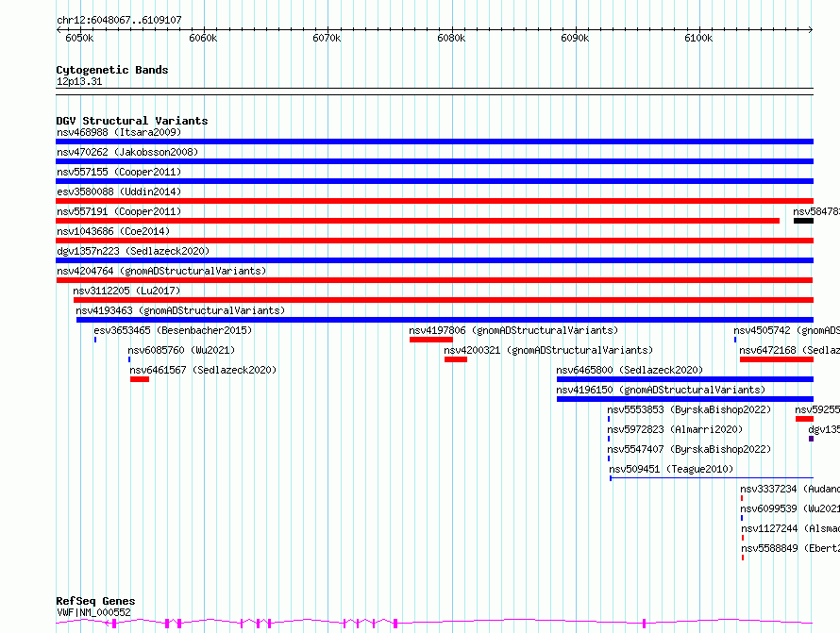Click the RefSeq Genes track heading
Screen dimensions: 840x633
pyautogui.click(x=95, y=601)
